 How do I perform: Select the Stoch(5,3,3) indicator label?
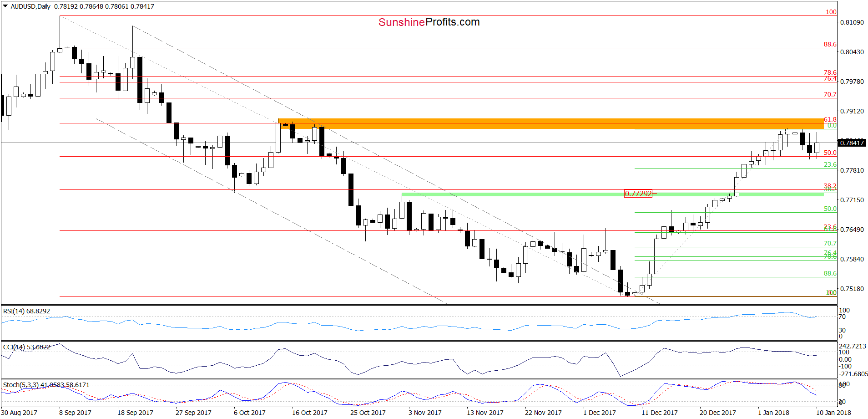click(x=46, y=385)
